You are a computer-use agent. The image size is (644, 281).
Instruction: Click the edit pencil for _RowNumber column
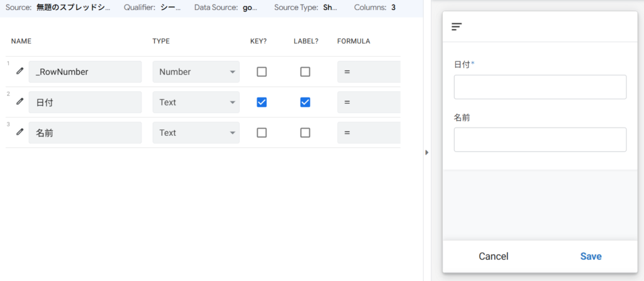(19, 72)
